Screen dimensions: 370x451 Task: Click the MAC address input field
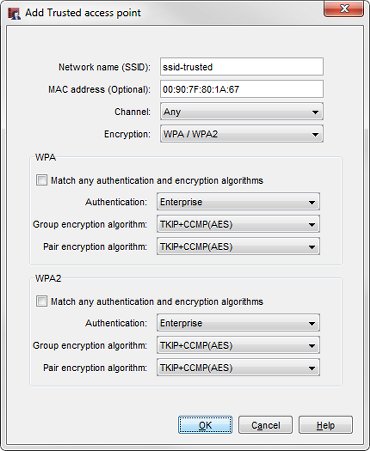(x=242, y=89)
